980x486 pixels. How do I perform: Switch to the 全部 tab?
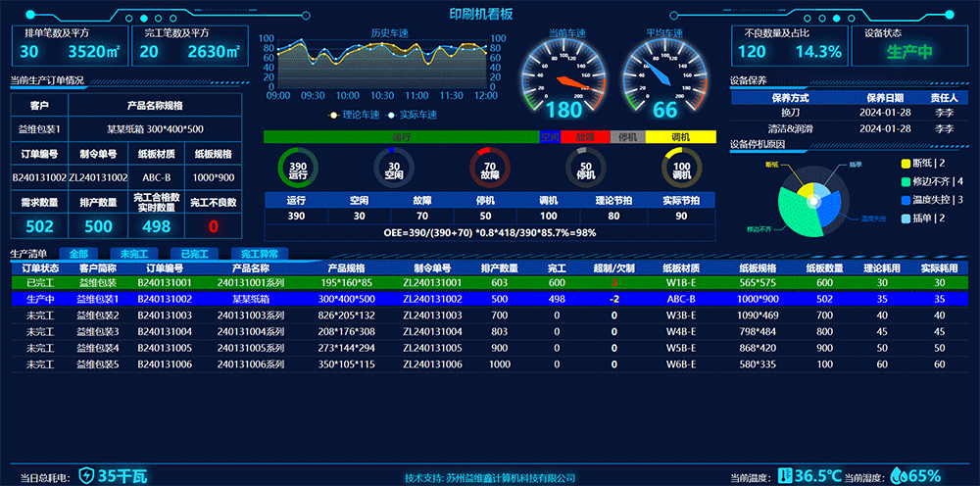(78, 254)
